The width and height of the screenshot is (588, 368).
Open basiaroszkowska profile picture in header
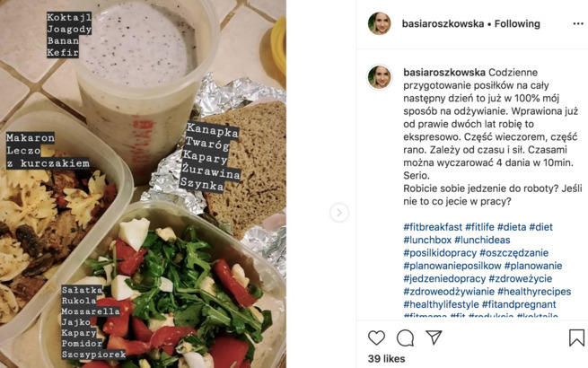pyautogui.click(x=380, y=23)
